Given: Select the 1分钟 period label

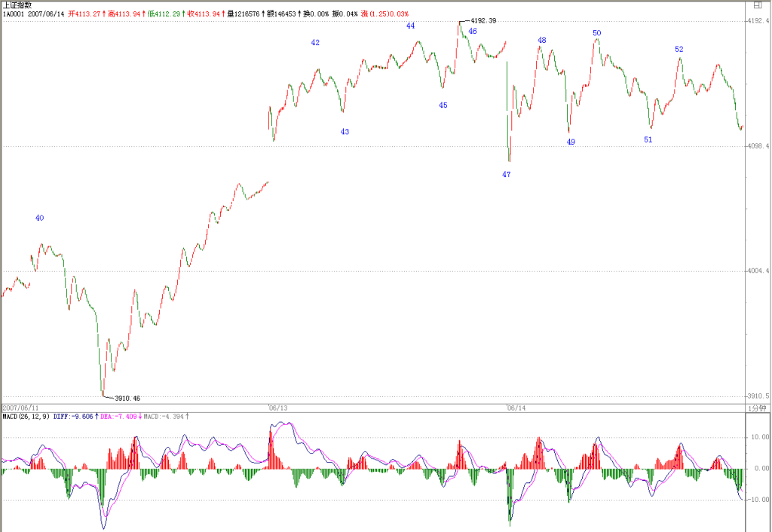Looking at the screenshot, I should (x=757, y=408).
